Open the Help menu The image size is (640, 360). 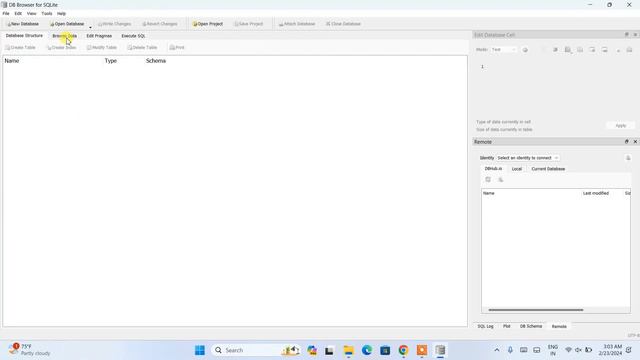tap(61, 13)
